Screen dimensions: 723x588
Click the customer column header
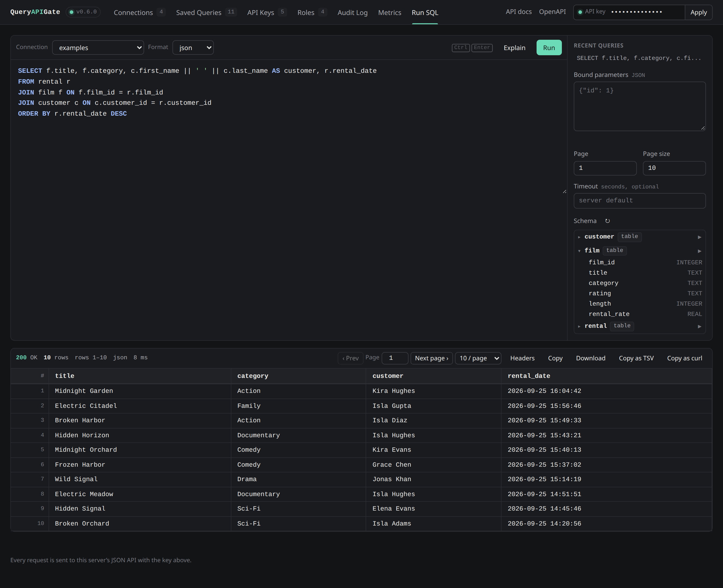[x=434, y=376]
